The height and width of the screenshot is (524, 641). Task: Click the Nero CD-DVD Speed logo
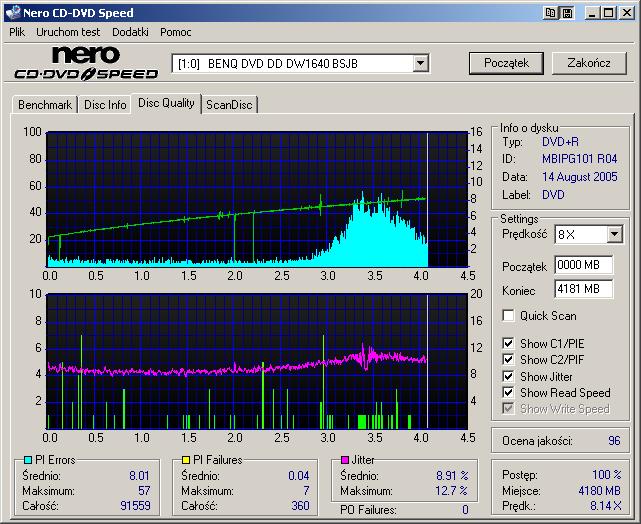(86, 63)
